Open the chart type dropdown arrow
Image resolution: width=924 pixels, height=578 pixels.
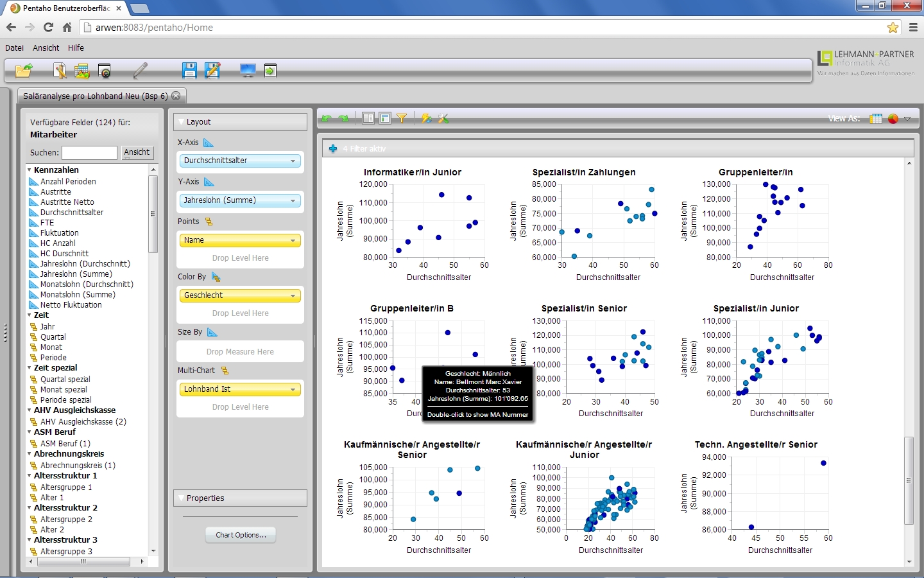907,119
